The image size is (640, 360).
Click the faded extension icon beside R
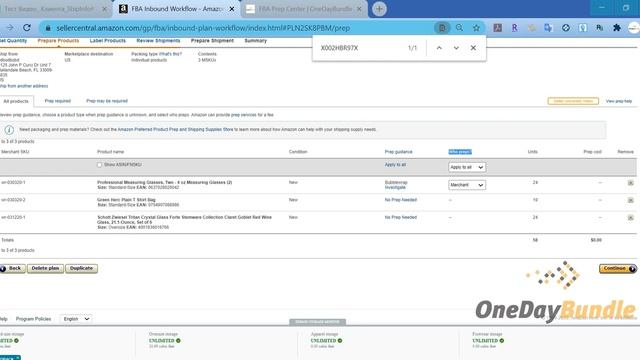(531, 28)
